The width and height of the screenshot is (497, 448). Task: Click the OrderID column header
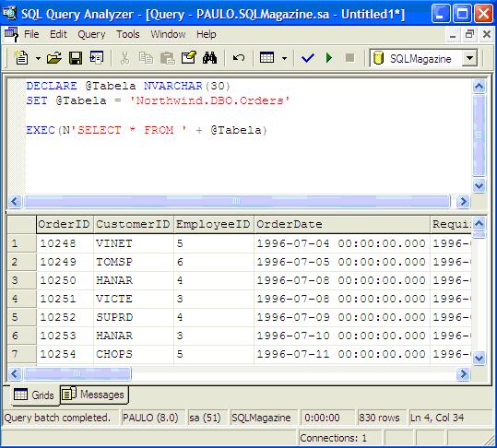[65, 224]
